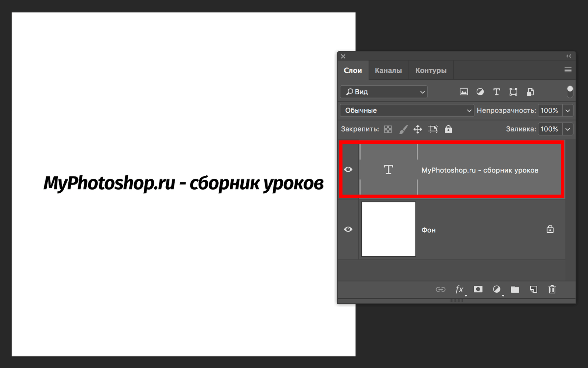Click the adjustment layer filter icon
This screenshot has height=368, width=588.
(480, 92)
